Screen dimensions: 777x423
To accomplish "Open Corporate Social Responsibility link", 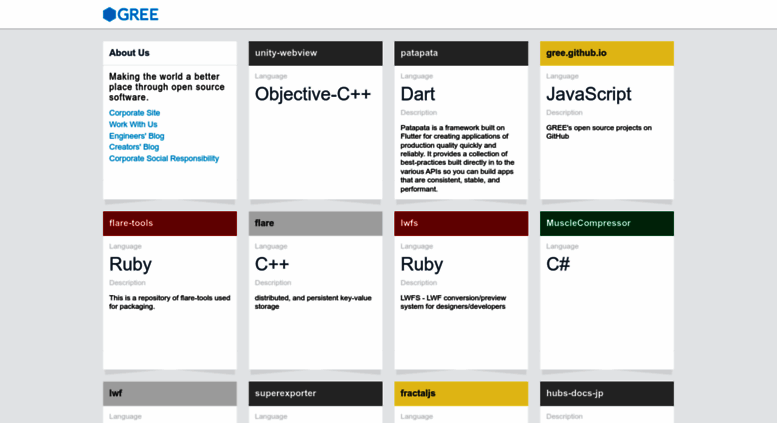I will [x=164, y=159].
